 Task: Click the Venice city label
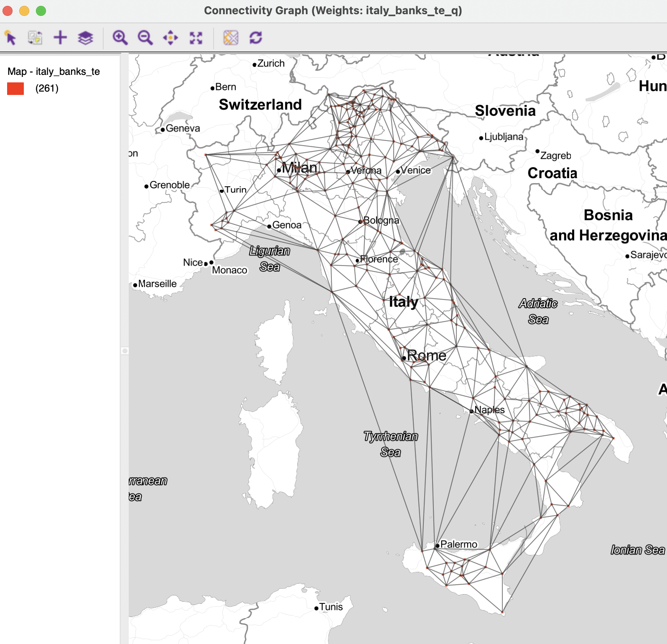point(416,170)
